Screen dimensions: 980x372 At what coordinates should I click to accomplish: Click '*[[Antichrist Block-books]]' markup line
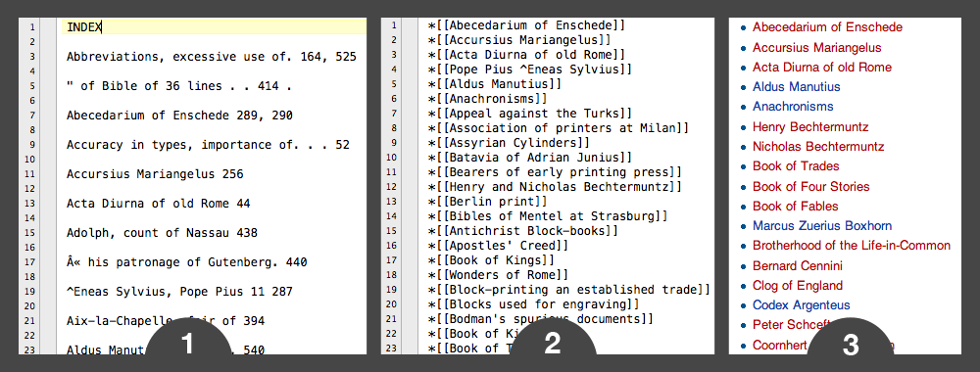[x=523, y=231]
